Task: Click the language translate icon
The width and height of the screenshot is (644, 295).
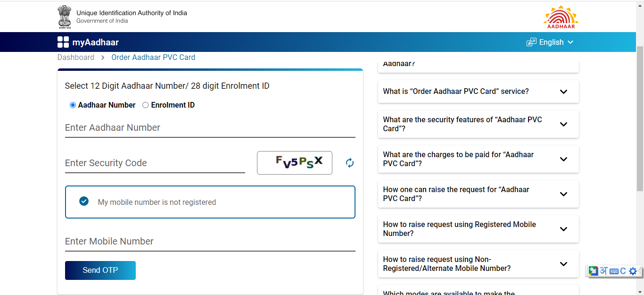Action: [531, 42]
